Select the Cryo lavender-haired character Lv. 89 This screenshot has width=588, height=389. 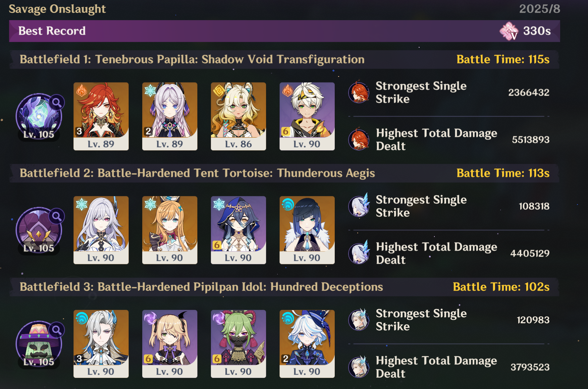170,116
